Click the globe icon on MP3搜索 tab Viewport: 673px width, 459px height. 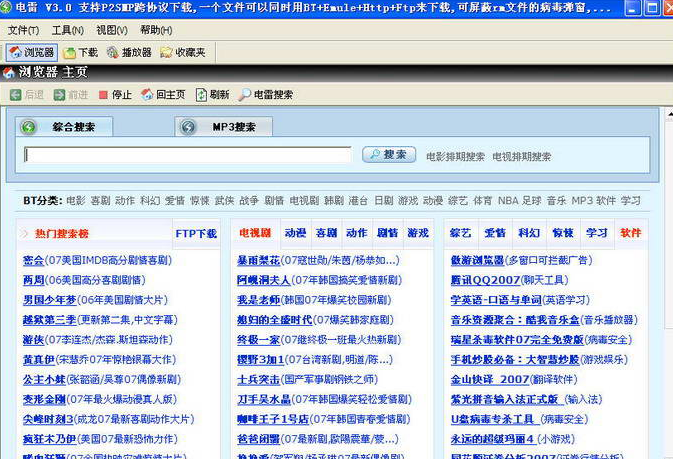tap(188, 127)
